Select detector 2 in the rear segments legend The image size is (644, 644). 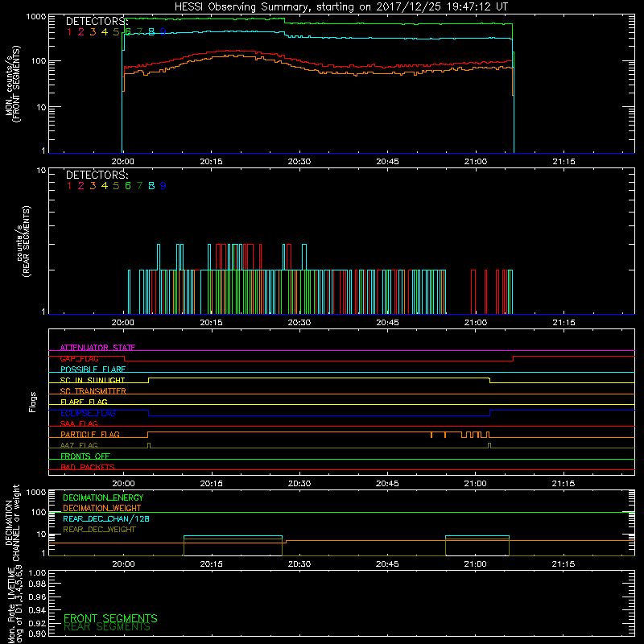click(x=81, y=186)
